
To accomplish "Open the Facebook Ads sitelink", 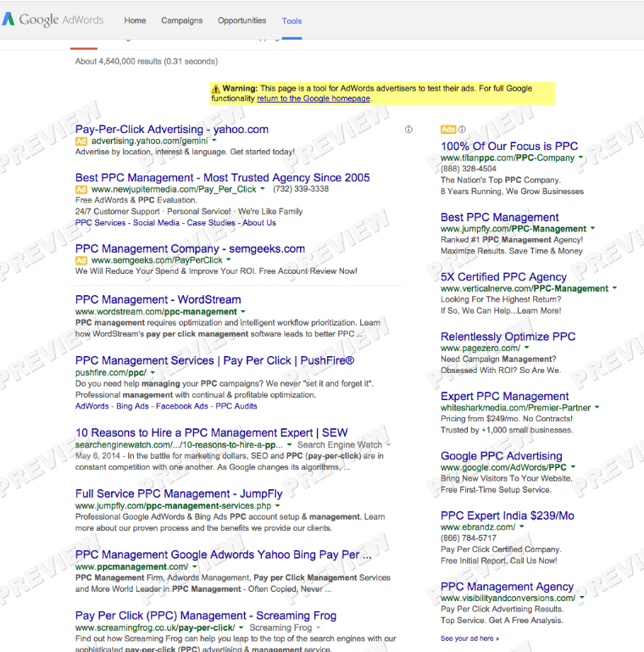I will tap(182, 406).
